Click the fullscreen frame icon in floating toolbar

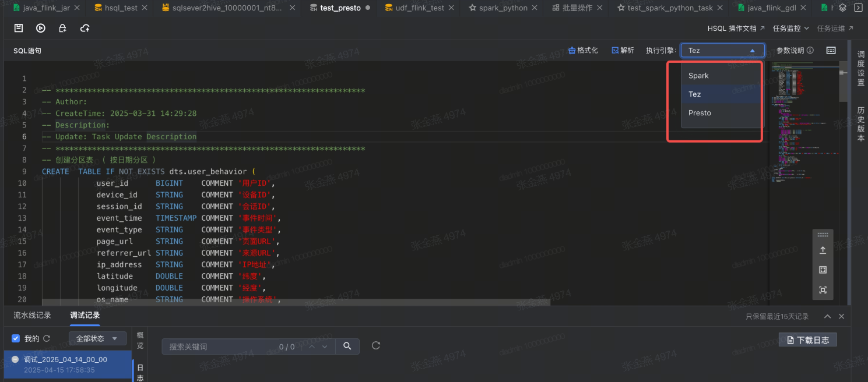pos(823,270)
